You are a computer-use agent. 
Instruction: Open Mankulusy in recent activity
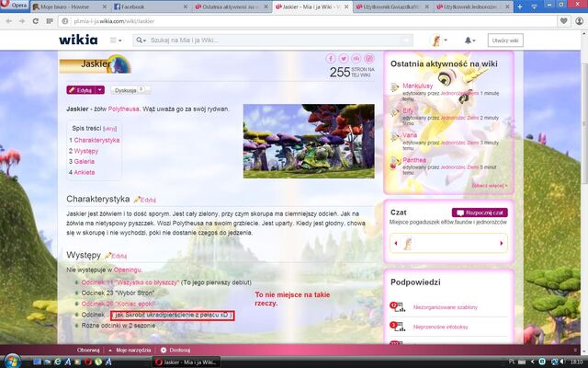417,86
